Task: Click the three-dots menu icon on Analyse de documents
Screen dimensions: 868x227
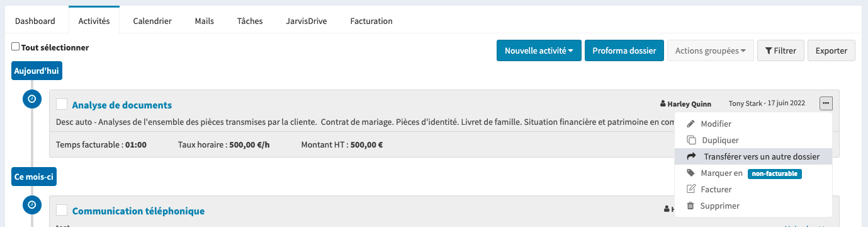Action: (x=826, y=103)
